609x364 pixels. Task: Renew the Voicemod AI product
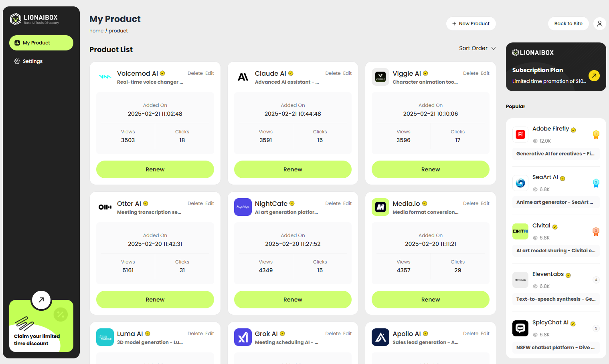[155, 169]
